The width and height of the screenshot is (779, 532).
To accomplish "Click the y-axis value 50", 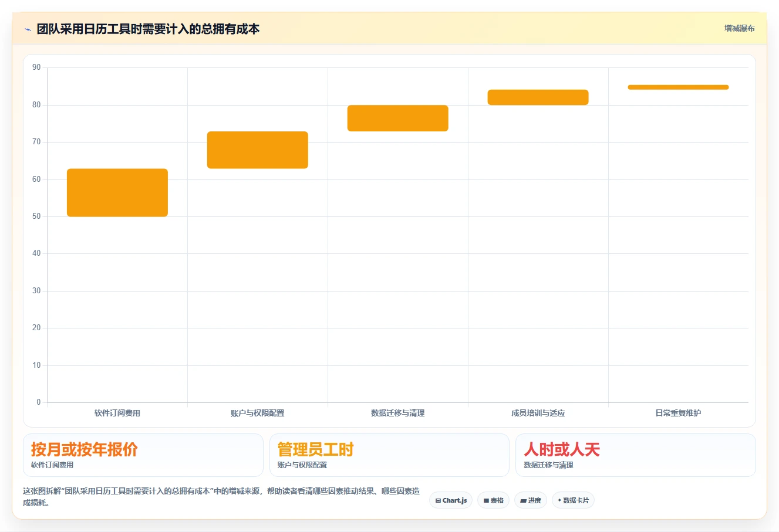I will point(36,216).
